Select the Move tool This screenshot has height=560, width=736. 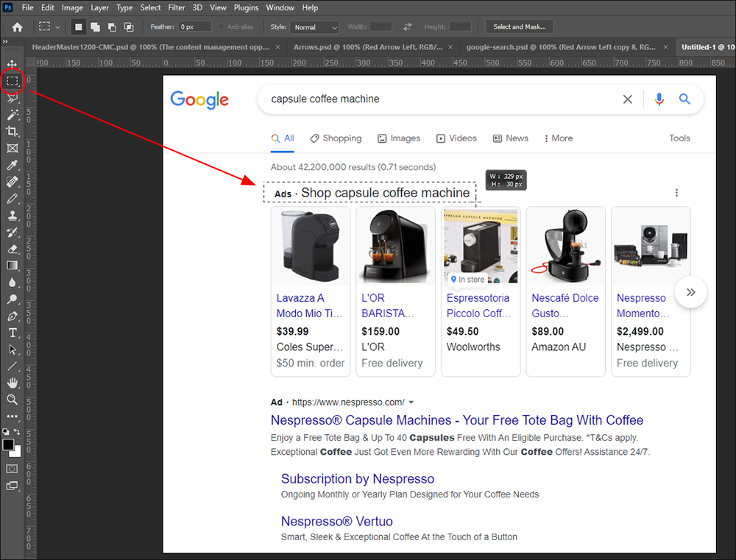click(13, 64)
